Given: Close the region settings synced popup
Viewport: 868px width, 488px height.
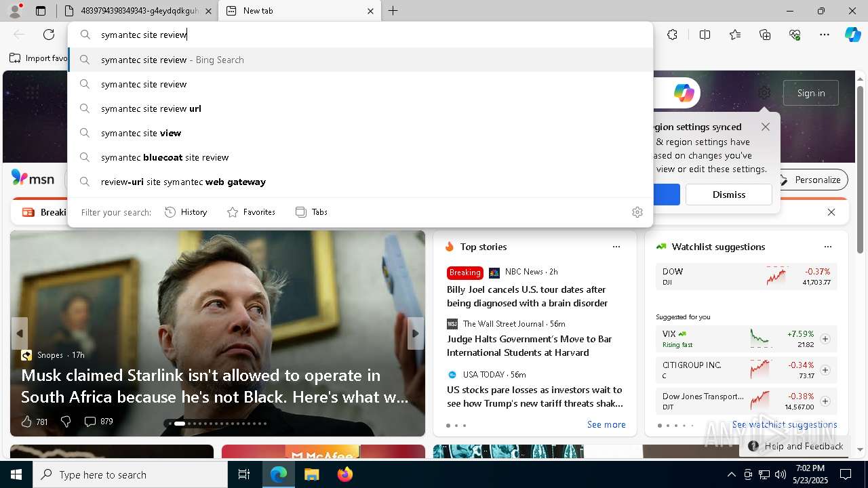Looking at the screenshot, I should tap(766, 127).
